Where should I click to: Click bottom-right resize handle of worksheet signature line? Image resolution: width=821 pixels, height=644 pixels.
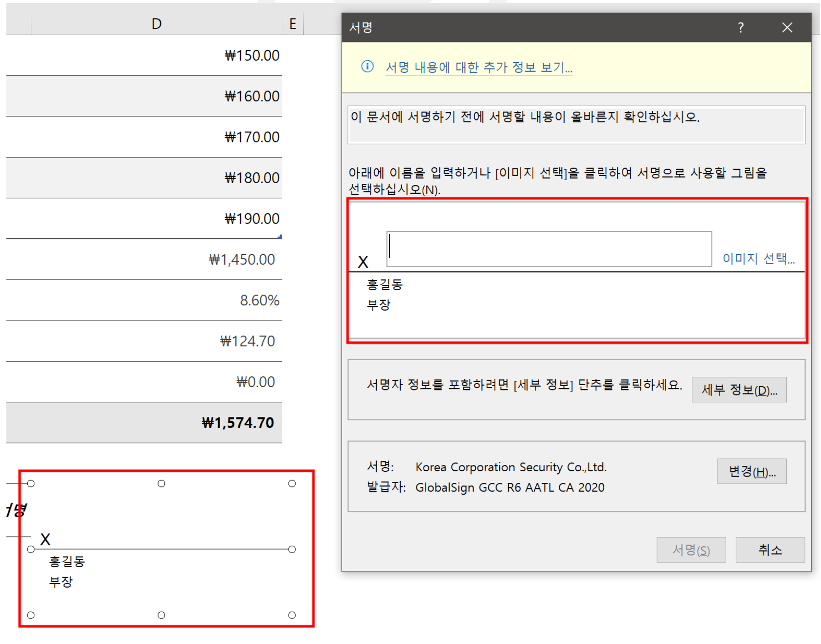click(292, 615)
